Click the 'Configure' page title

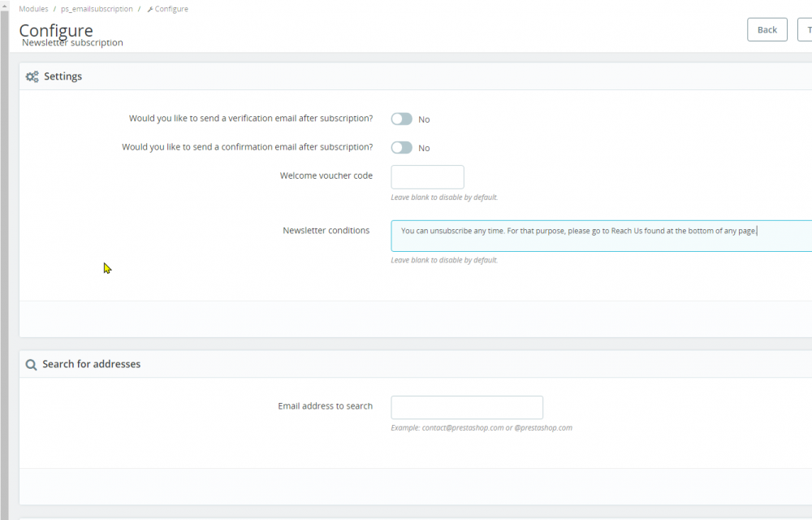pyautogui.click(x=56, y=30)
